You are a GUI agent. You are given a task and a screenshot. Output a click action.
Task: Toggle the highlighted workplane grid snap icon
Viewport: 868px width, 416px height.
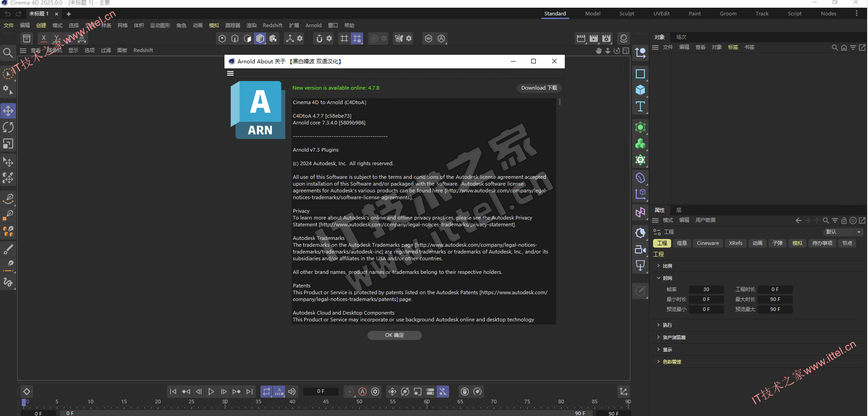[x=357, y=38]
